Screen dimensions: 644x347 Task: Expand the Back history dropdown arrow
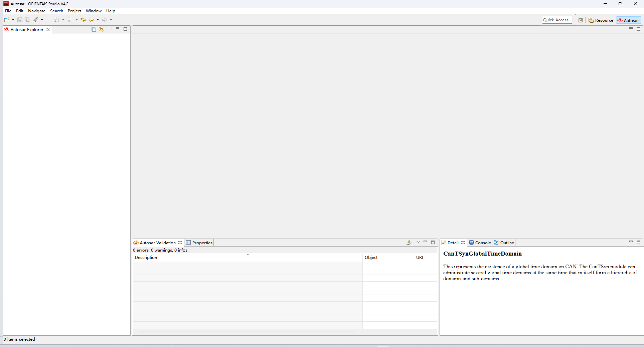pyautogui.click(x=98, y=20)
